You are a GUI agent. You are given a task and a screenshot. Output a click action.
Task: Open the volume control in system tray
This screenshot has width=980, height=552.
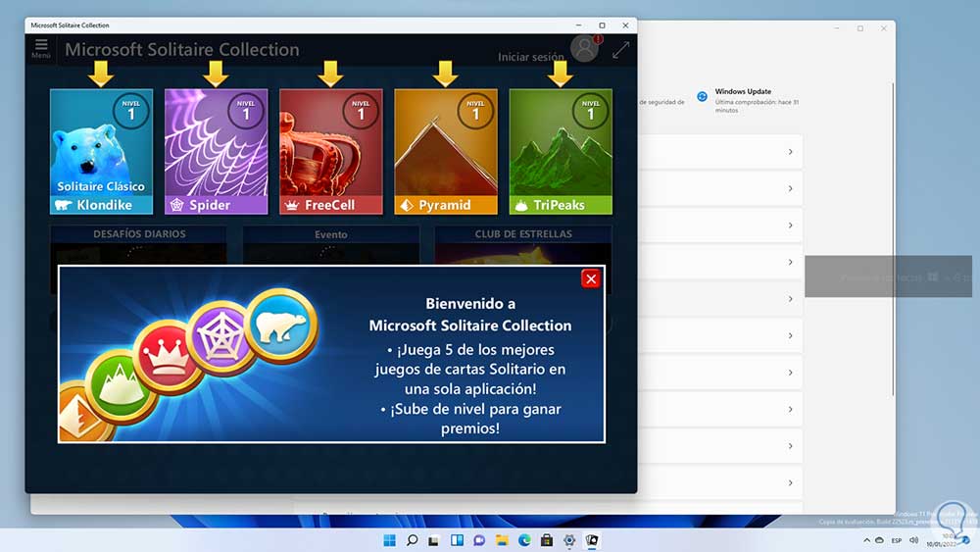[913, 540]
